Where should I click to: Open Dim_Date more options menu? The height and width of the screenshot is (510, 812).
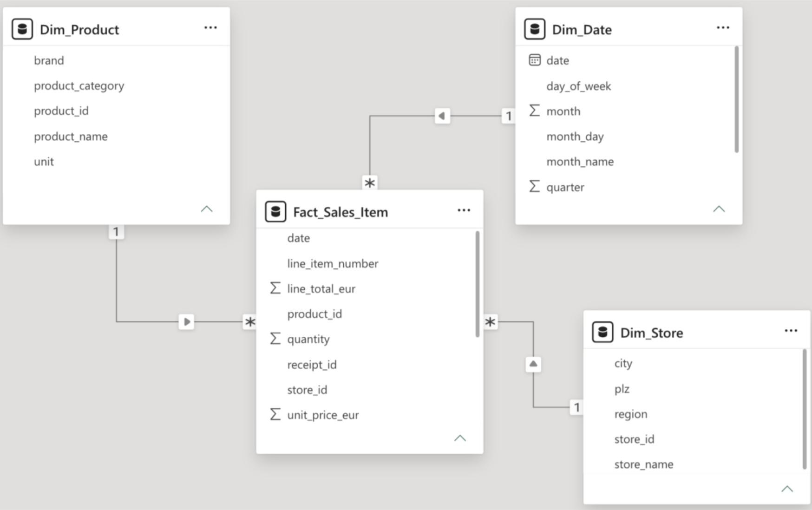(x=723, y=28)
